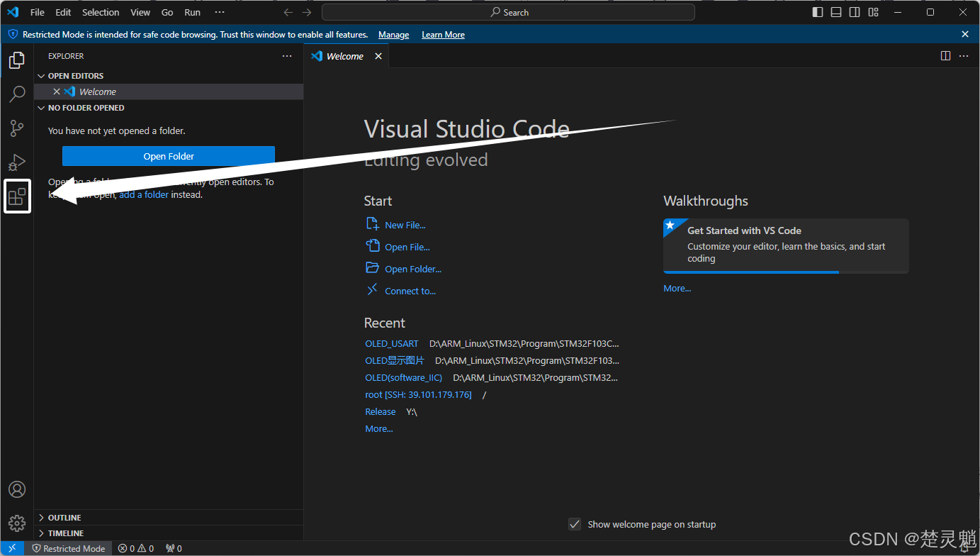Viewport: 980px width, 556px height.
Task: Toggle the primary side bar layout icon
Action: [818, 12]
